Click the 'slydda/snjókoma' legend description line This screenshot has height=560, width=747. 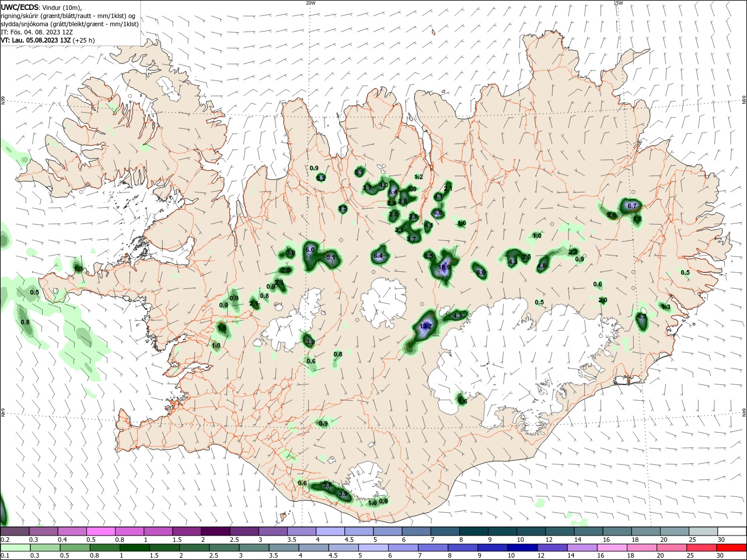pyautogui.click(x=69, y=24)
